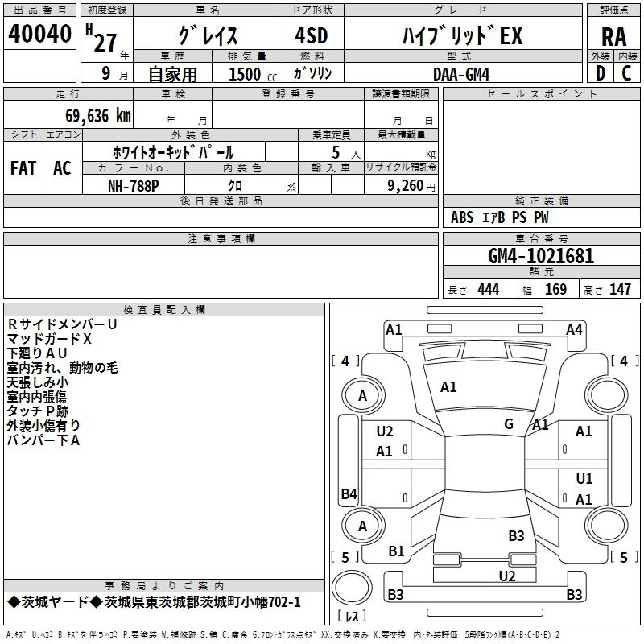This screenshot has height=644, width=644.
Task: Click the U2 mark on the left front door
Action: (385, 431)
